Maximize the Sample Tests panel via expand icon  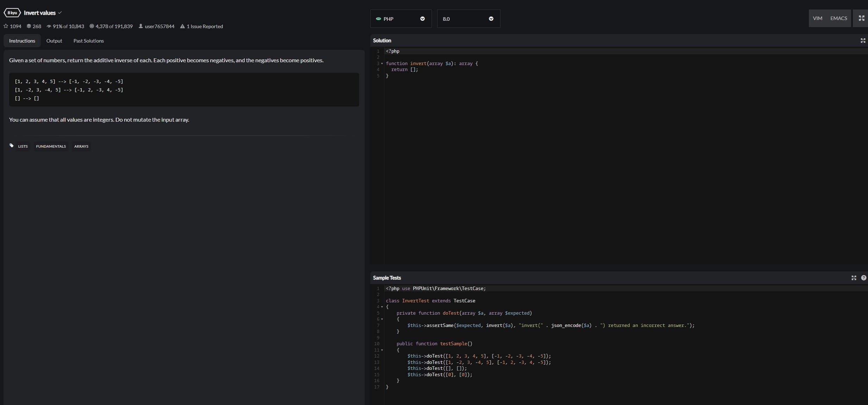[853, 278]
